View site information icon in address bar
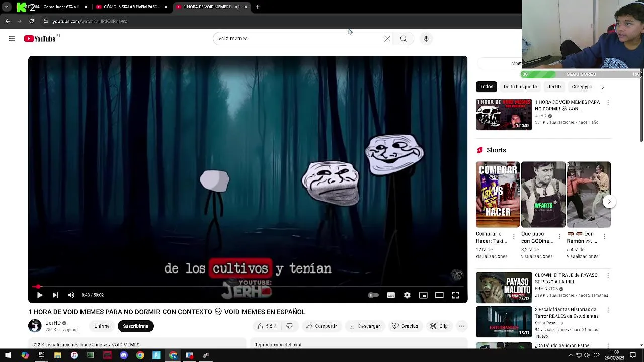This screenshot has height=362, width=644. 46,21
